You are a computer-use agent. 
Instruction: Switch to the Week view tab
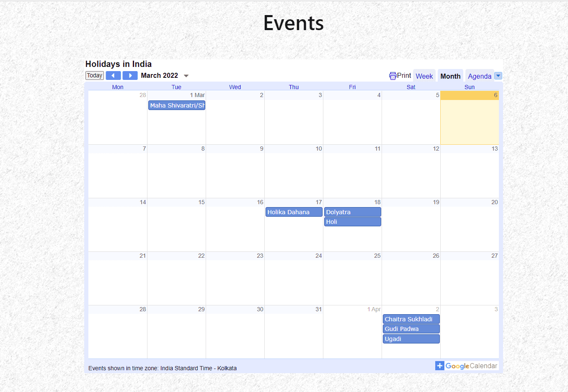(424, 76)
